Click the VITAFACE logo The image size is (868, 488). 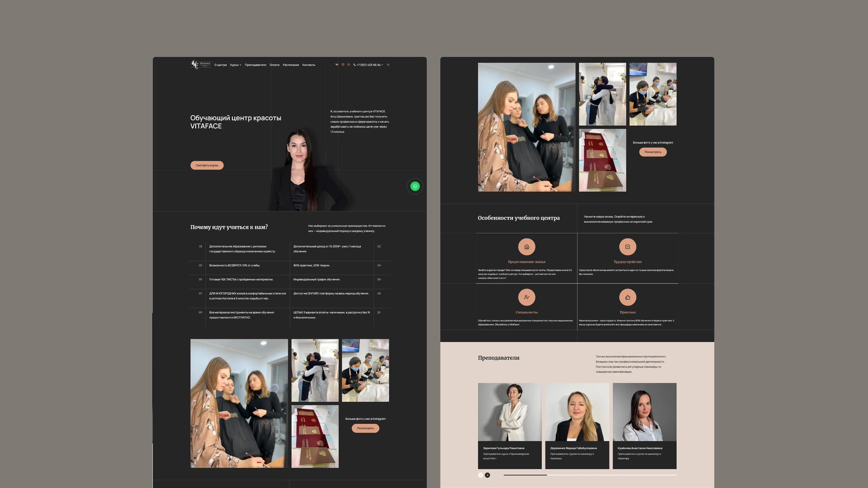201,64
